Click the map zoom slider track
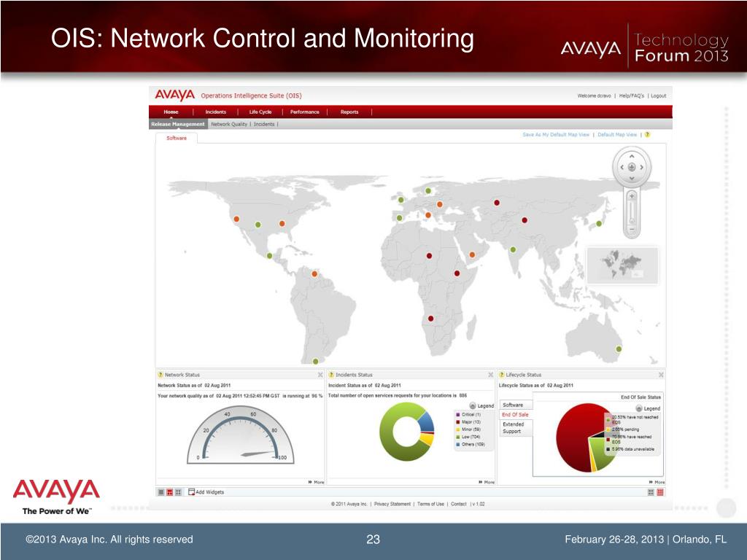This screenshot has height=560, width=747. [632, 212]
